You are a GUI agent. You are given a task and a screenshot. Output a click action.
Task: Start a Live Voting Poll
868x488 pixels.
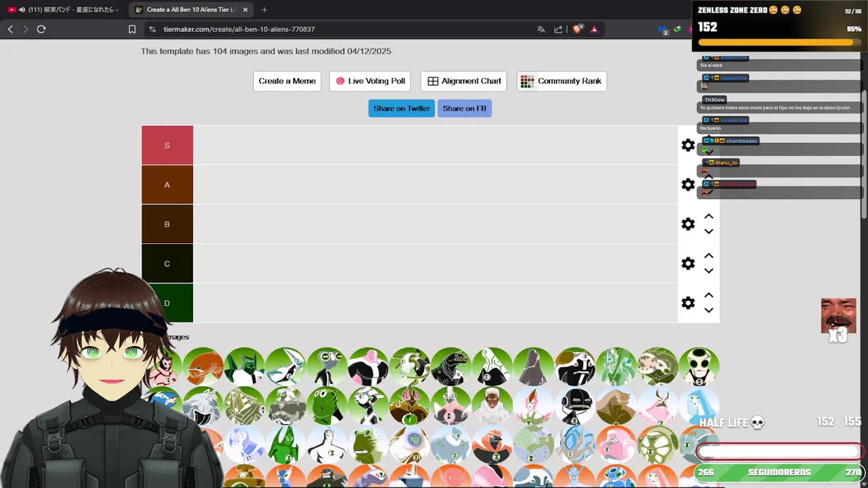coord(370,81)
